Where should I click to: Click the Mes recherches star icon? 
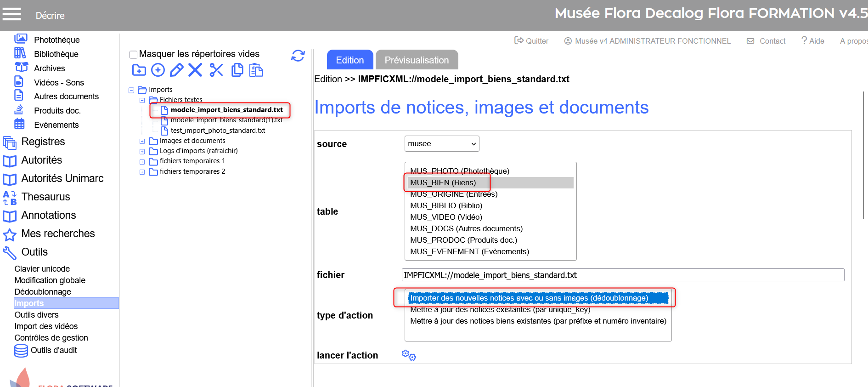click(10, 235)
